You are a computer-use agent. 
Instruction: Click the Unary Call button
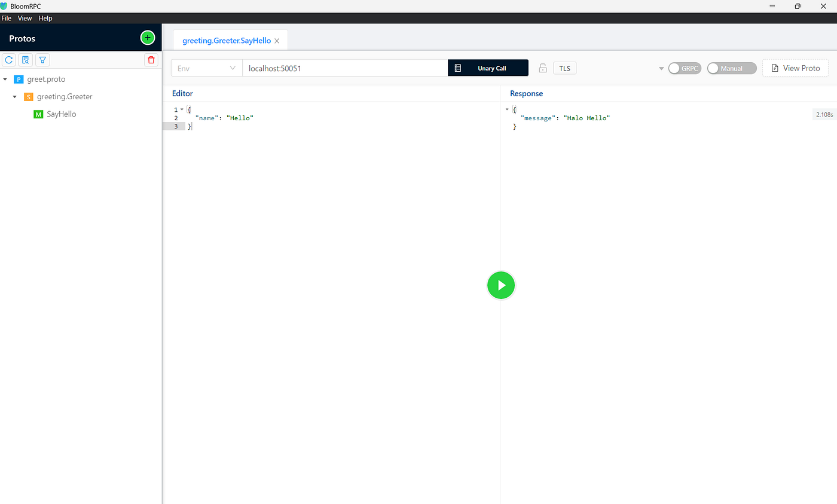tap(488, 68)
